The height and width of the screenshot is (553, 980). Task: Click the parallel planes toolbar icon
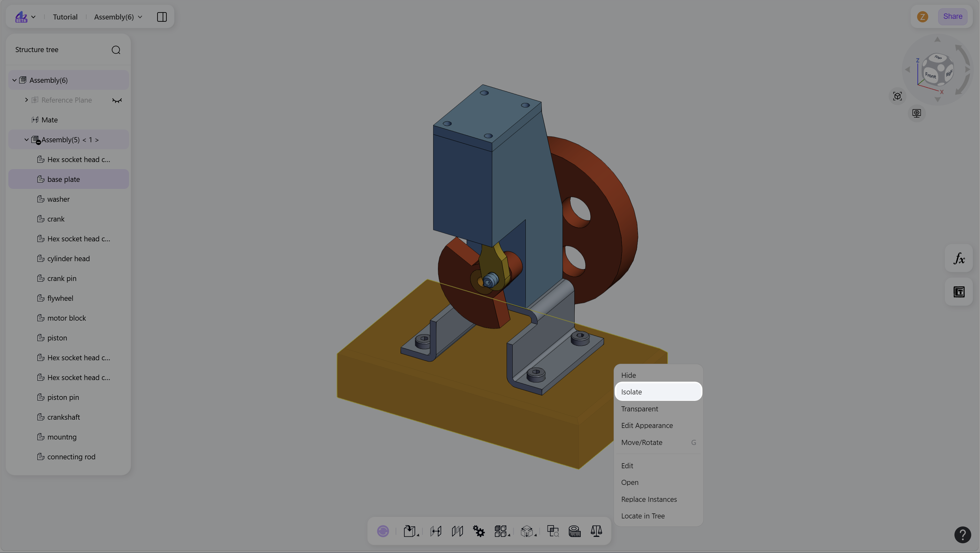(457, 531)
